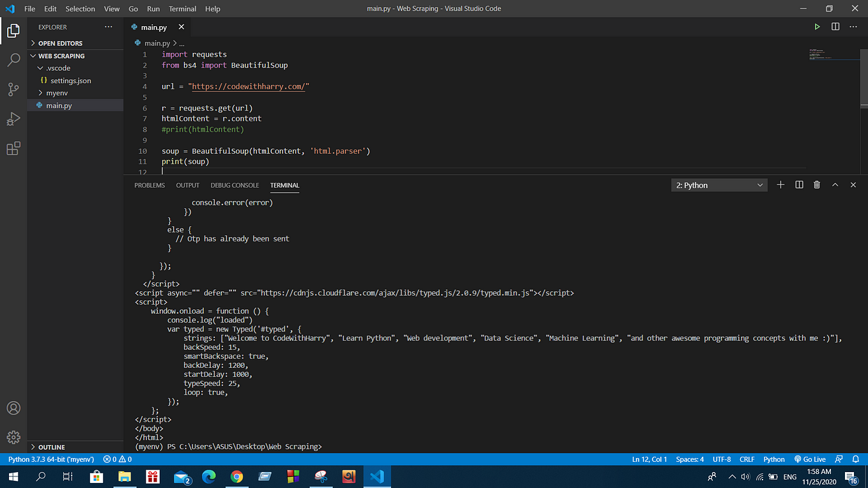Open the Source Control view
The width and height of the screenshot is (868, 488).
[x=13, y=89]
